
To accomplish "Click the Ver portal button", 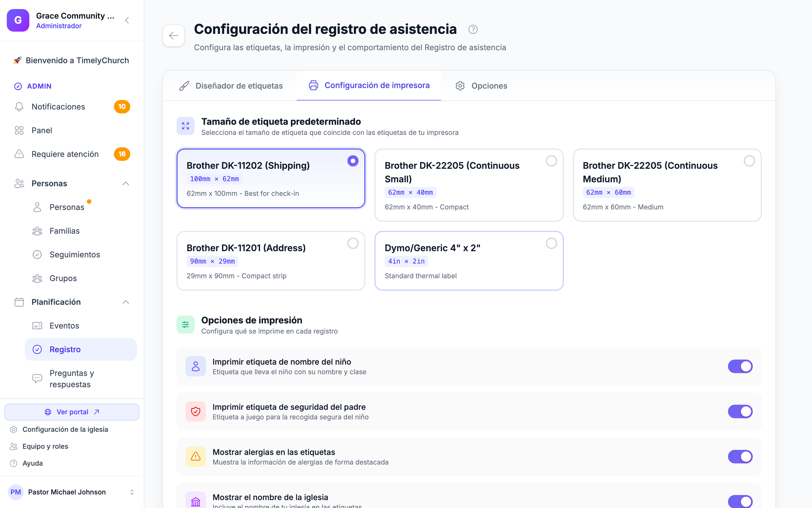I will coord(72,412).
